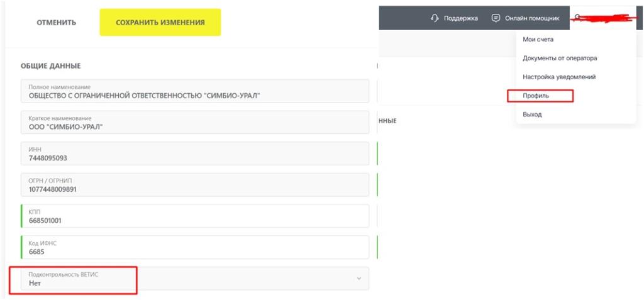Click the Online assistant chat icon

point(496,18)
